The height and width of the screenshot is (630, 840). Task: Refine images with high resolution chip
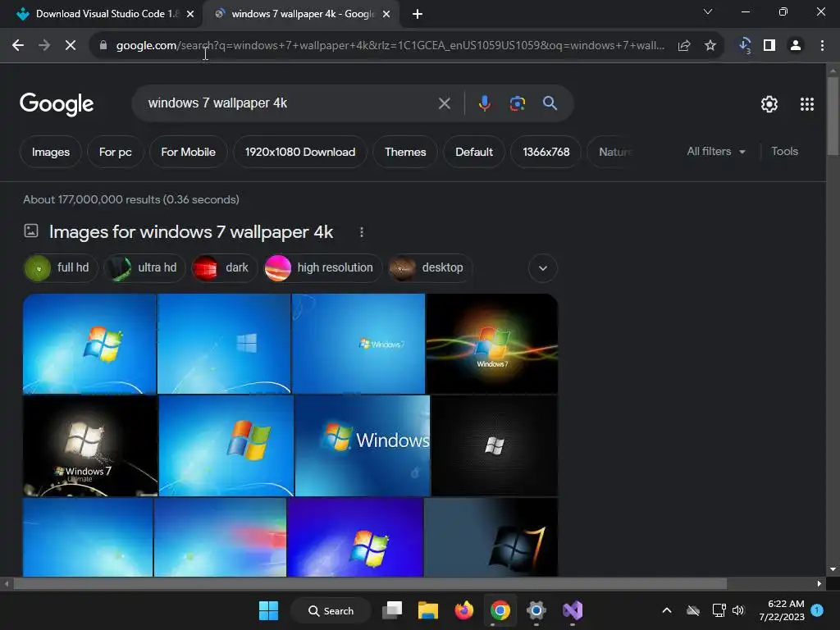[322, 268]
